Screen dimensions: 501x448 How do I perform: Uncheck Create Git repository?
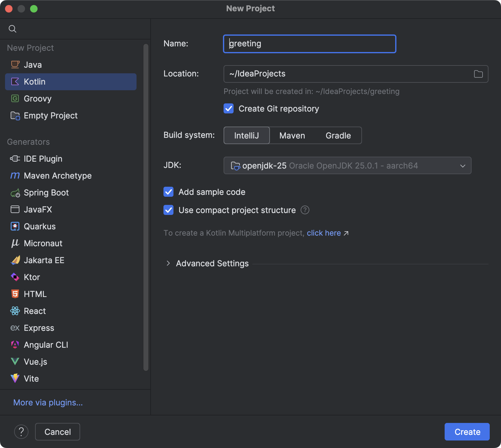pyautogui.click(x=229, y=109)
